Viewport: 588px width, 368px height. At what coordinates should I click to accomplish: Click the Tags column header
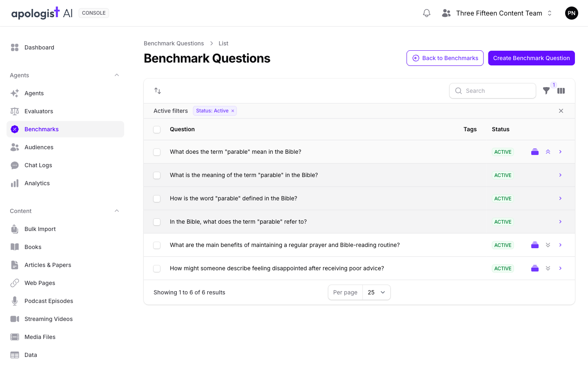coord(470,129)
